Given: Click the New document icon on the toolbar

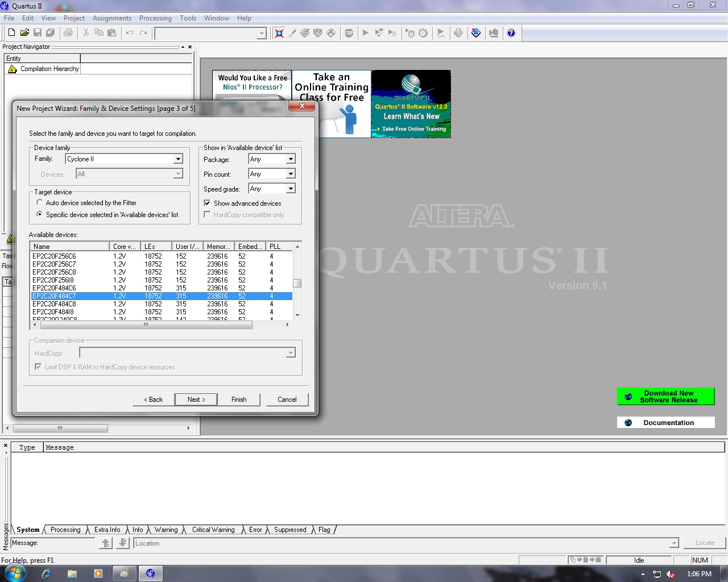Looking at the screenshot, I should click(x=11, y=32).
